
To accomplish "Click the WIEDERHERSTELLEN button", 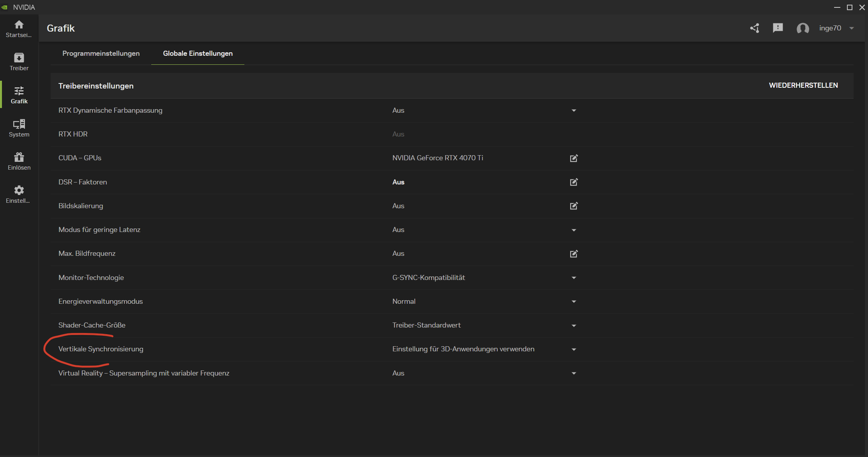I will tap(803, 85).
